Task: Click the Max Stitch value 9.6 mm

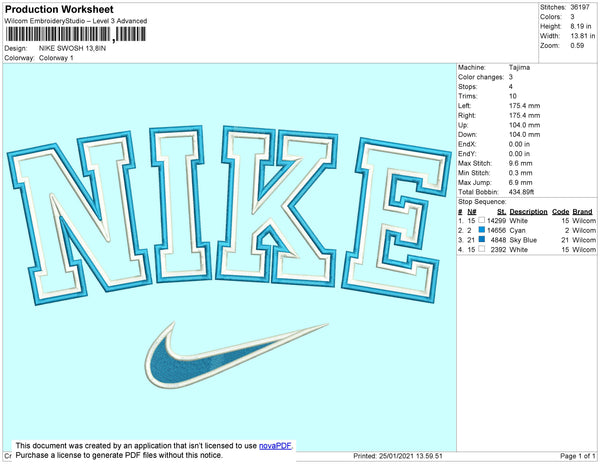Action: click(520, 163)
